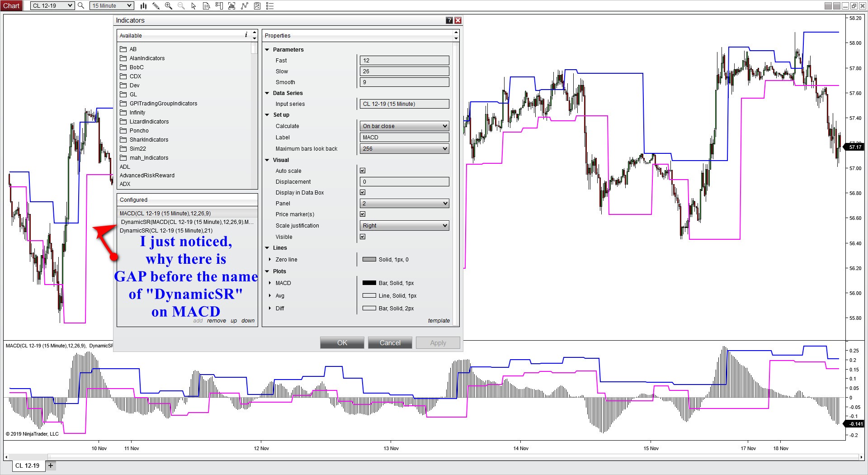Image resolution: width=868 pixels, height=475 pixels.
Task: Collapse the Parameters section
Action: (267, 49)
